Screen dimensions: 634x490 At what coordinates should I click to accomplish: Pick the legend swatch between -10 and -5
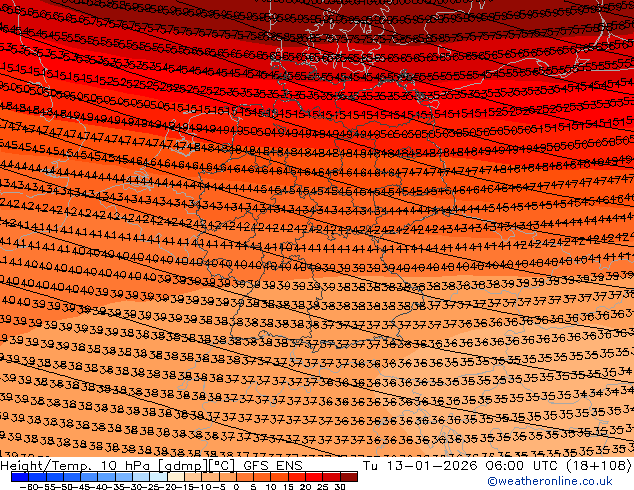click(x=210, y=477)
